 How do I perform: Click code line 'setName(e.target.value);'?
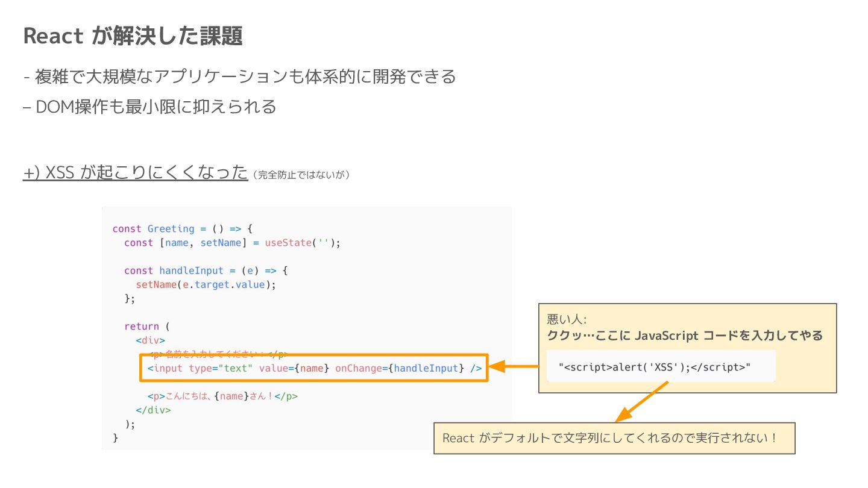(x=206, y=284)
